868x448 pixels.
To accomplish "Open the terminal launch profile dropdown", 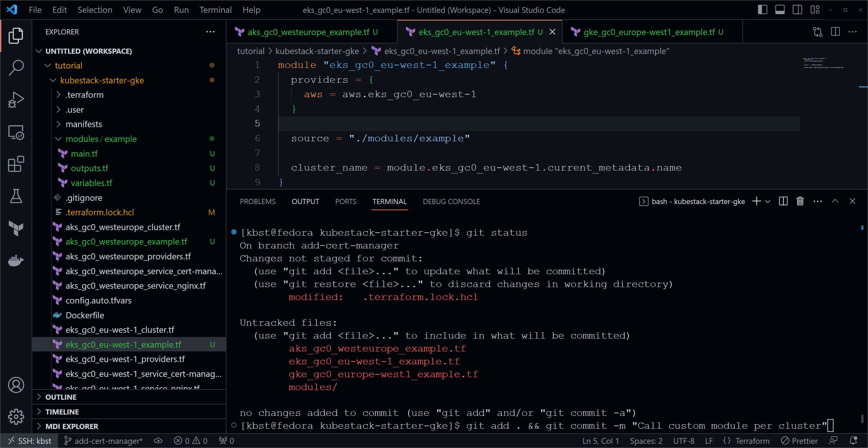I will pyautogui.click(x=767, y=201).
